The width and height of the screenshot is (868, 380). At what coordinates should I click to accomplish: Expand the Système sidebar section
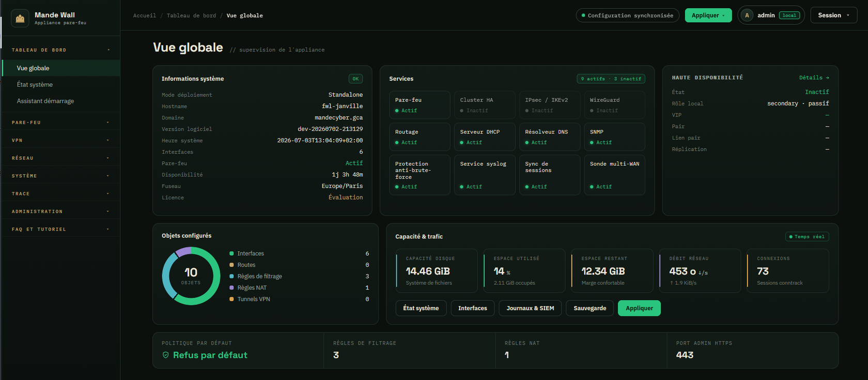point(60,176)
